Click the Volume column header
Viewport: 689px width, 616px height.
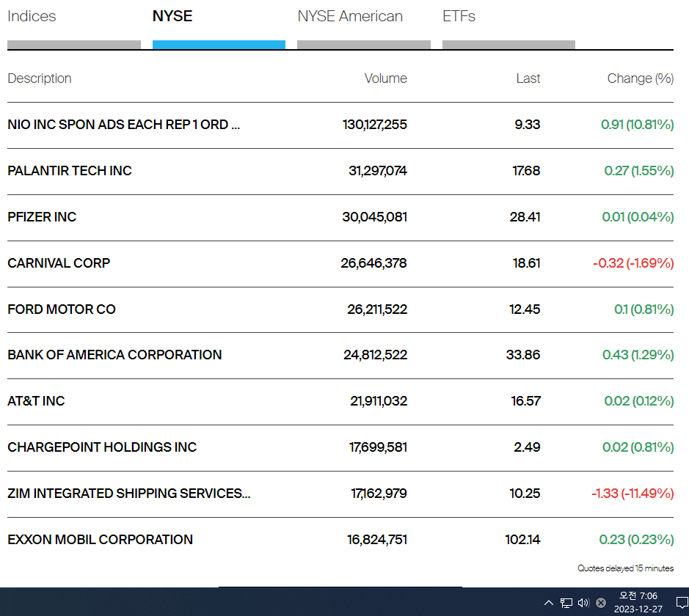click(x=385, y=78)
